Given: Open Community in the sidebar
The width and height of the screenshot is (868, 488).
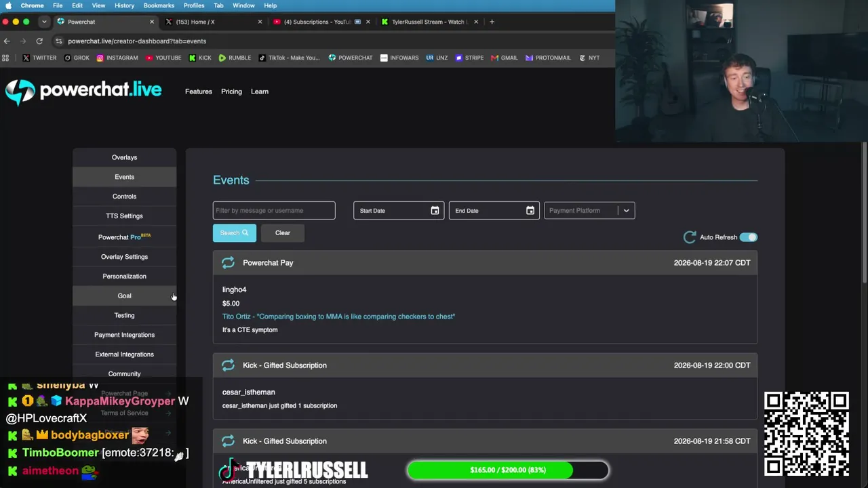Looking at the screenshot, I should 124,374.
